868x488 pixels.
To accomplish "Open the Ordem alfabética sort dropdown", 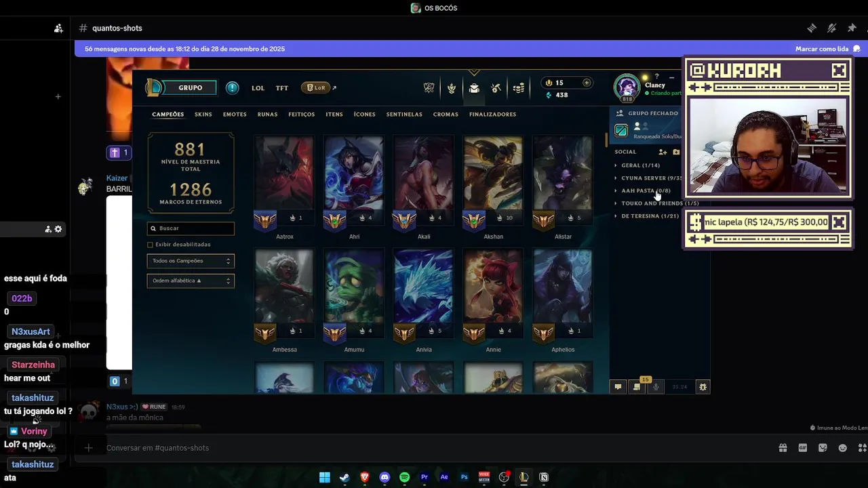I will [x=191, y=281].
